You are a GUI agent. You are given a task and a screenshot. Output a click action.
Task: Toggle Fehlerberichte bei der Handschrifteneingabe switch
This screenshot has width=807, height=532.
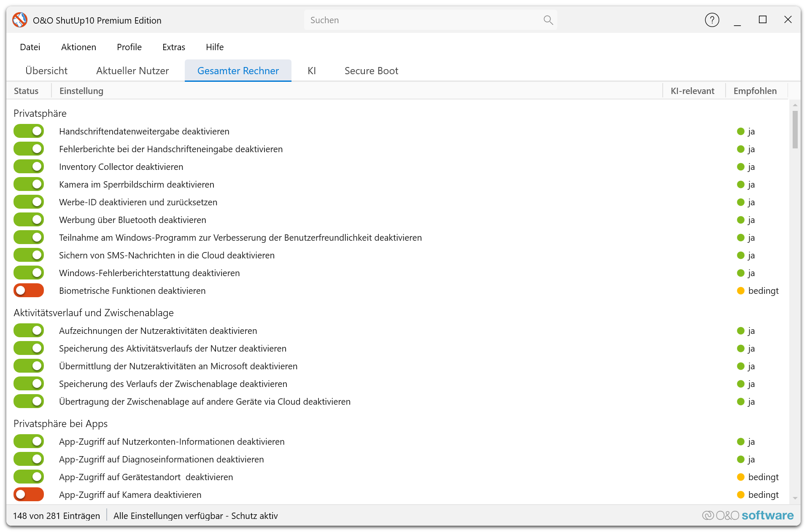(29, 149)
